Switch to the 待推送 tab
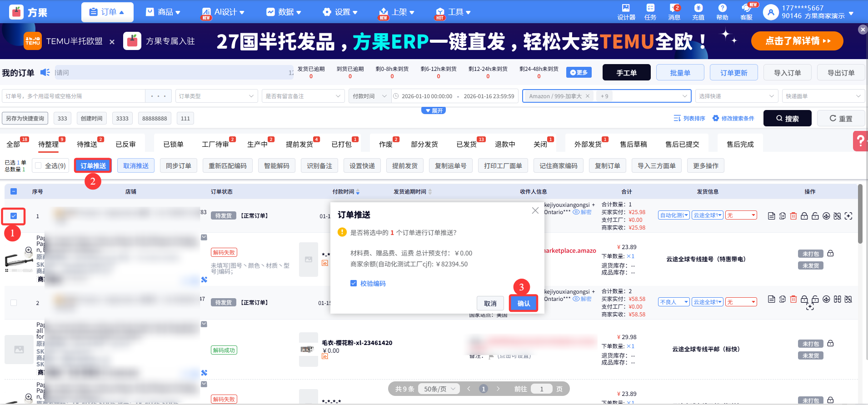 87,145
